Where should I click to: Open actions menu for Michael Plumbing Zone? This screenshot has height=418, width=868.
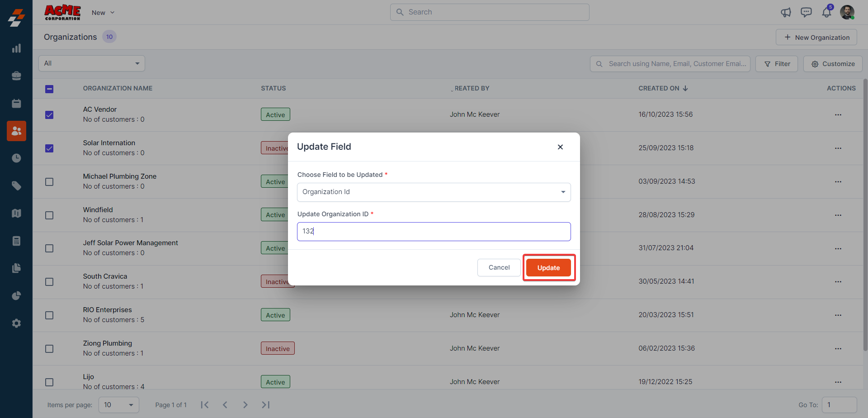click(838, 182)
